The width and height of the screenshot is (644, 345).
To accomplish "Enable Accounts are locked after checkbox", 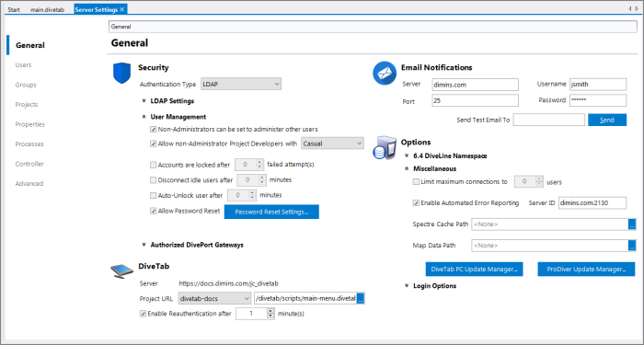I will [x=154, y=165].
